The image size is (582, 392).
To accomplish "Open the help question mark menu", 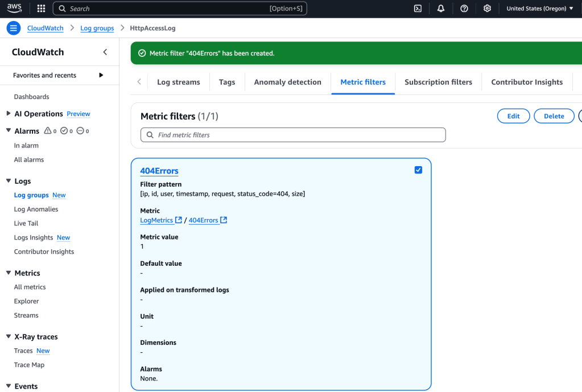I will pos(464,9).
